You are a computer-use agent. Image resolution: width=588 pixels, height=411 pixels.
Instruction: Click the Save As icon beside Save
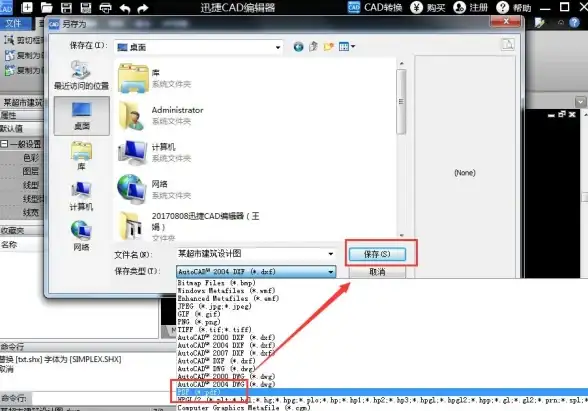[x=86, y=7]
